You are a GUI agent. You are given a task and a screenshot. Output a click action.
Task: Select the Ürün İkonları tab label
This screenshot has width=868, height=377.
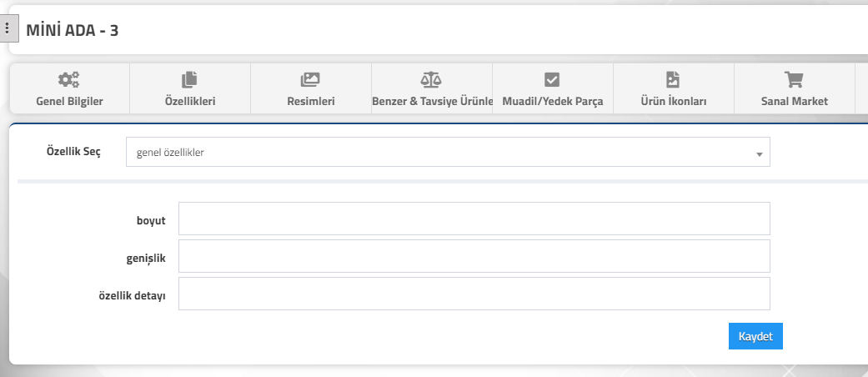[x=673, y=101]
